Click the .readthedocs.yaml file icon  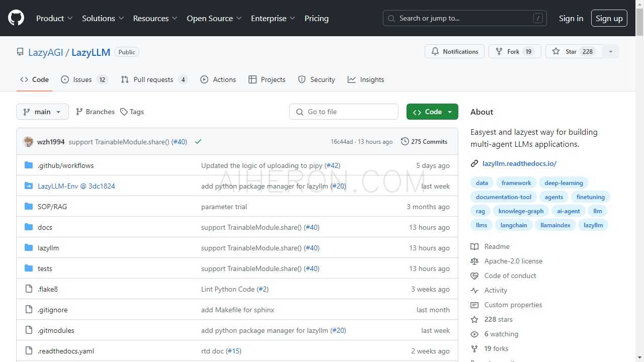coord(29,351)
